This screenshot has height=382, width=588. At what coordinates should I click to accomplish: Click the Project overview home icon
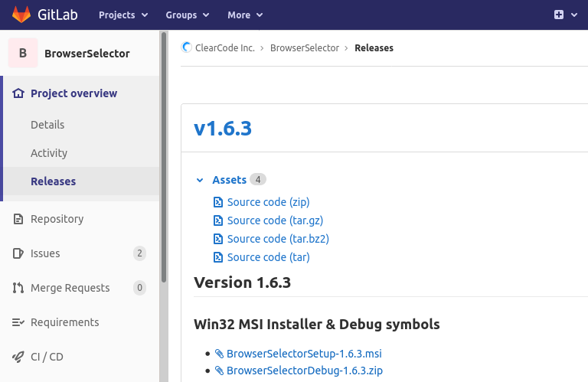(x=18, y=93)
